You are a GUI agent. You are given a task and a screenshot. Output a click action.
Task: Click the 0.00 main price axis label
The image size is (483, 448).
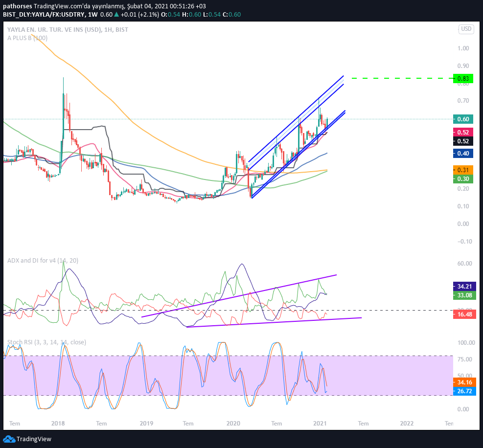click(x=463, y=224)
